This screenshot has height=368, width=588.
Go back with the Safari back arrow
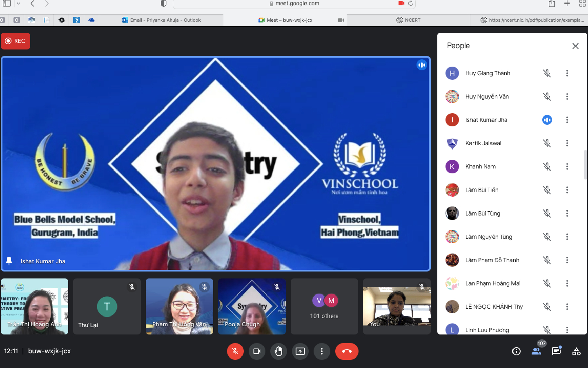[x=33, y=4]
